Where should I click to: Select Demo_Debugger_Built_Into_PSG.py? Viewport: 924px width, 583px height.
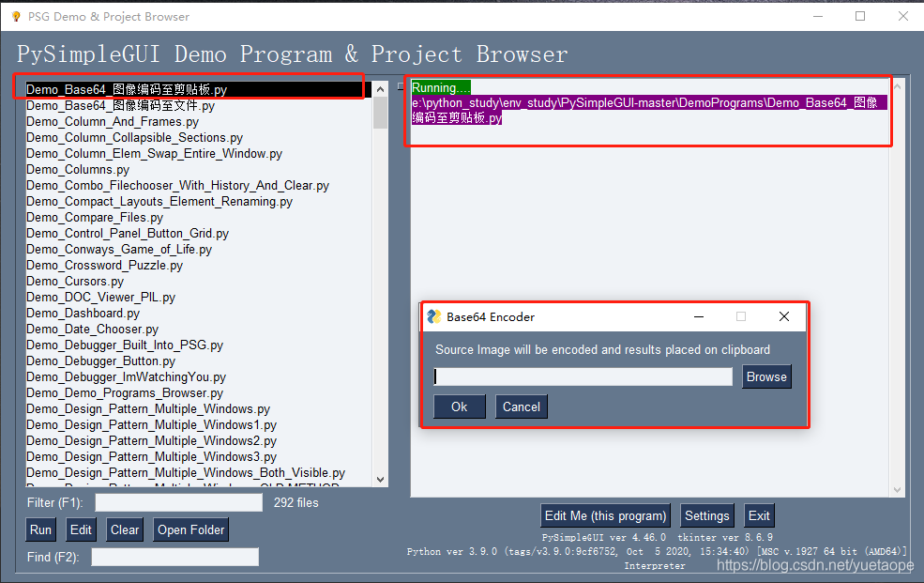point(199,345)
